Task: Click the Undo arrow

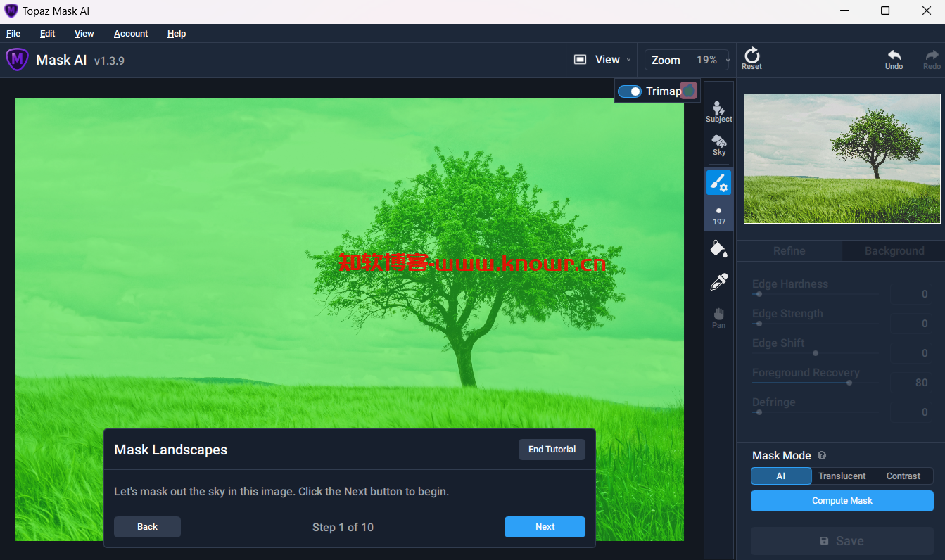Action: 894,59
